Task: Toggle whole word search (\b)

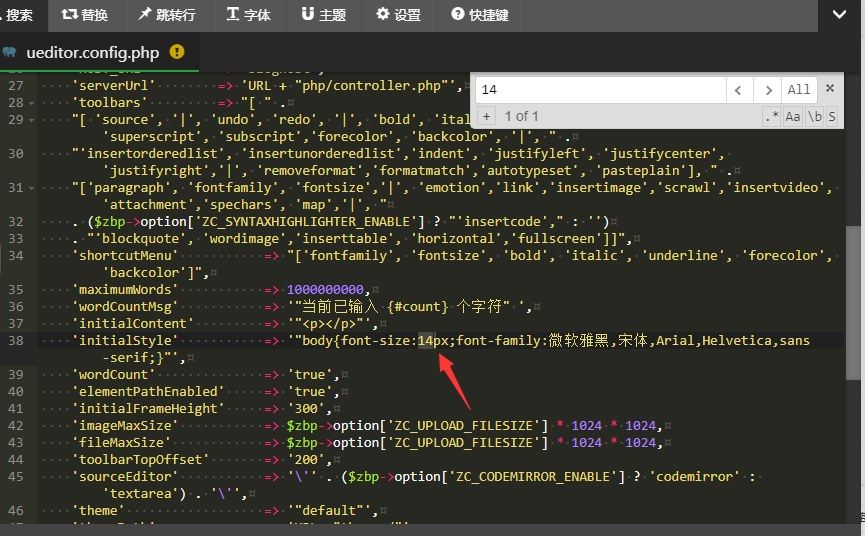Action: tap(814, 116)
